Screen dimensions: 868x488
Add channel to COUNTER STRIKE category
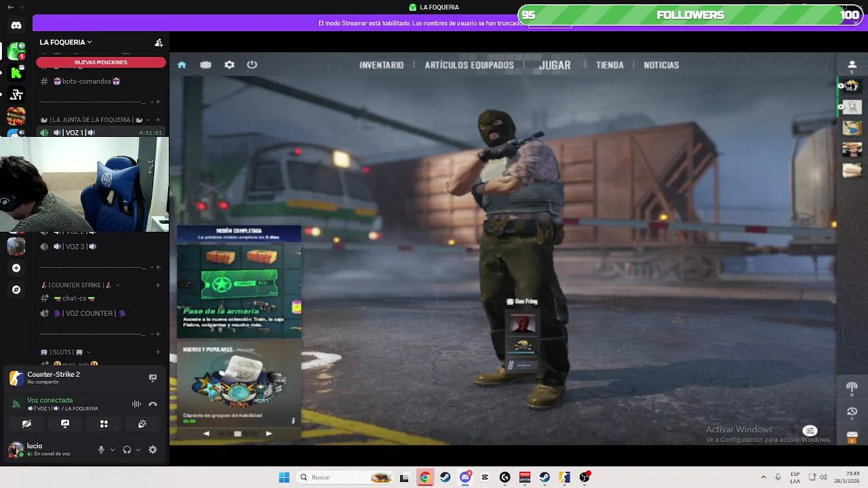click(x=158, y=285)
